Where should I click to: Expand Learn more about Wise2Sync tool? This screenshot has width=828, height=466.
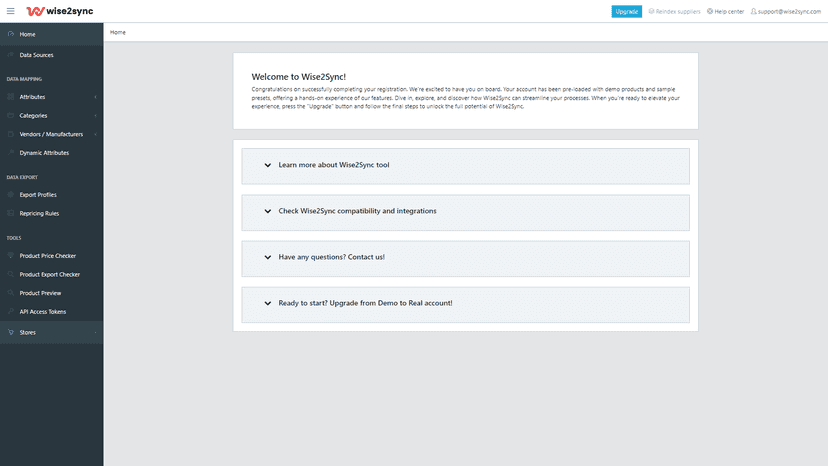[465, 166]
